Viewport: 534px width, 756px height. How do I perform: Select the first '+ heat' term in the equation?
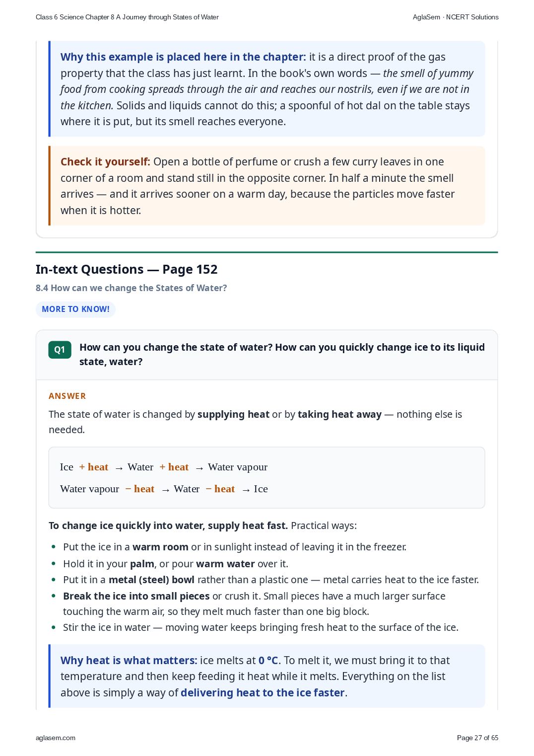[94, 467]
